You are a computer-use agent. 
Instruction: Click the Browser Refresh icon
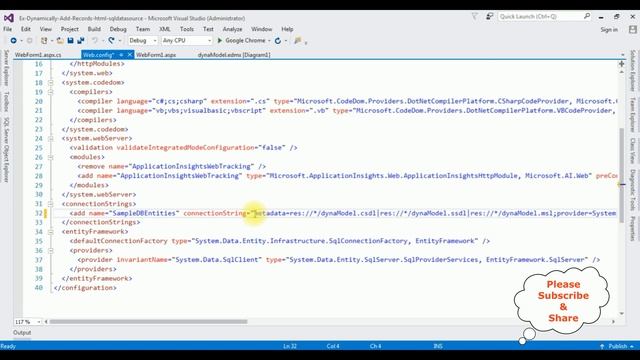coord(278,40)
